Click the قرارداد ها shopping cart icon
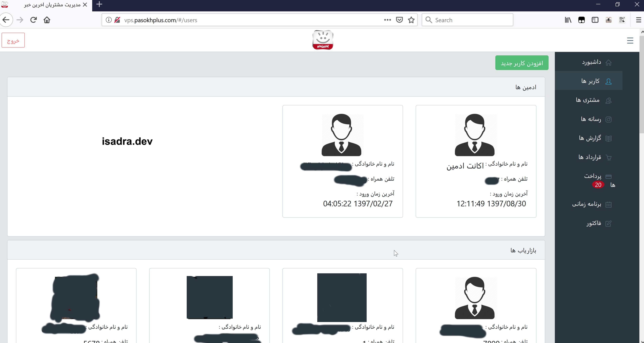This screenshot has width=644, height=343. [x=609, y=157]
